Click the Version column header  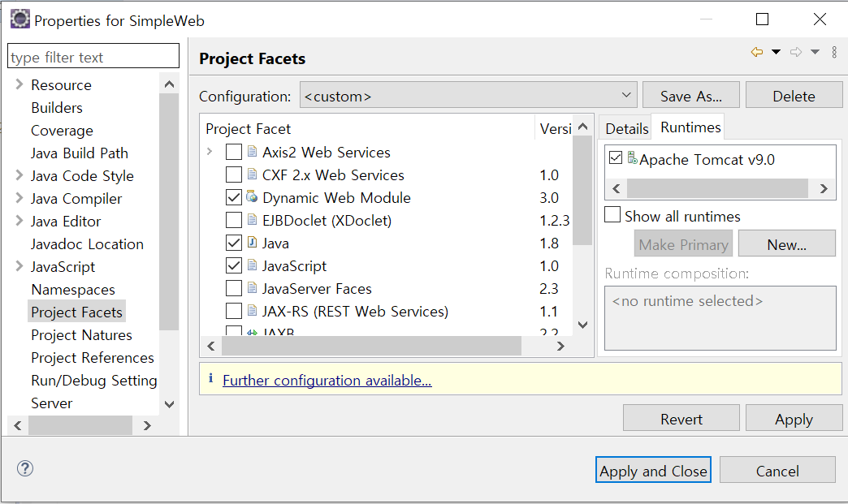(554, 128)
